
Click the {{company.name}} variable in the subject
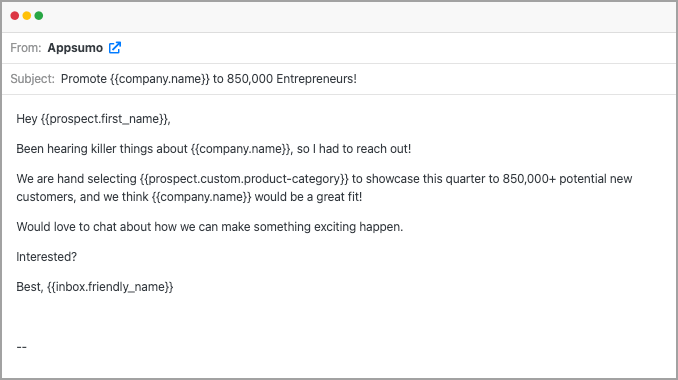coord(160,79)
